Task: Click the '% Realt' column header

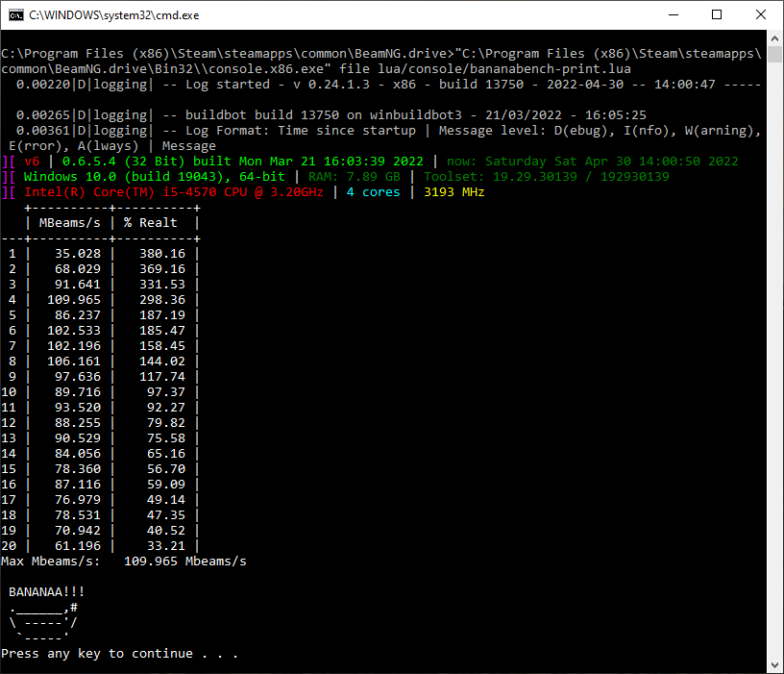Action: pyautogui.click(x=151, y=223)
